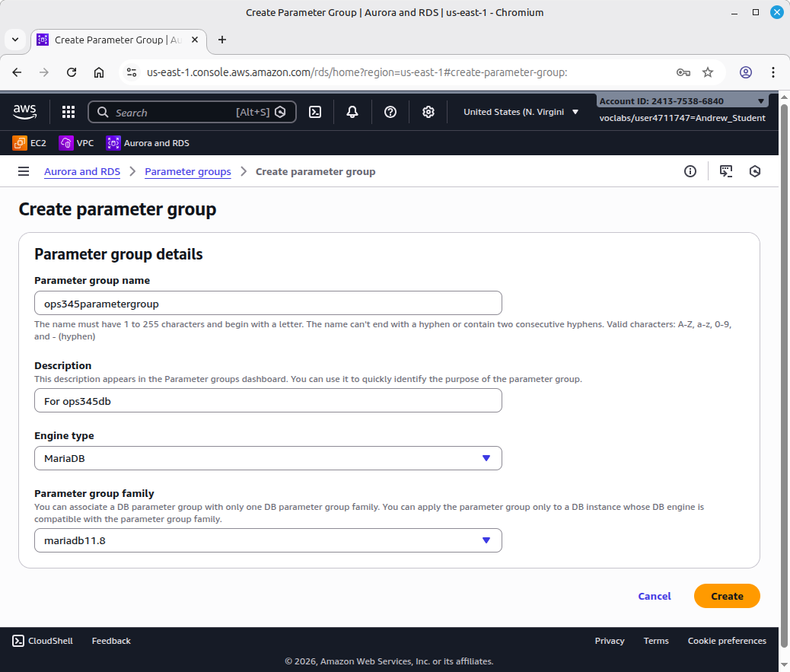Open the account ID menu
Screen dimensions: 790x672
point(682,101)
